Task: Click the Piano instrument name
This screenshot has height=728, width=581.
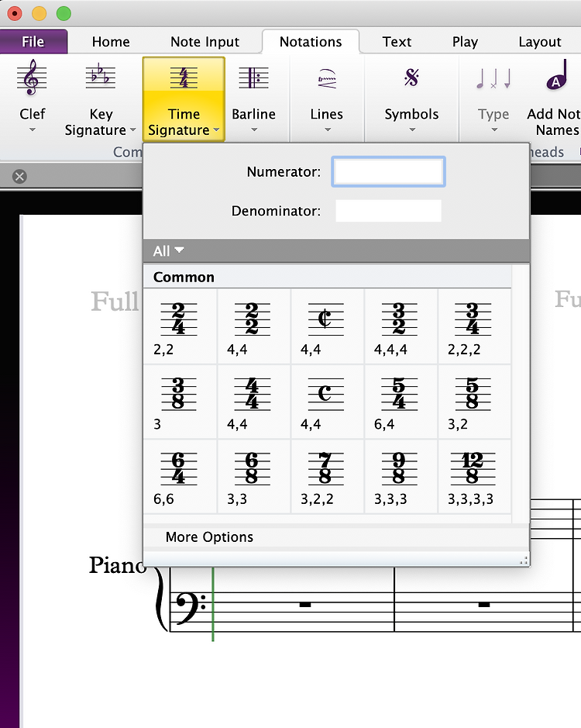Action: 118,565
